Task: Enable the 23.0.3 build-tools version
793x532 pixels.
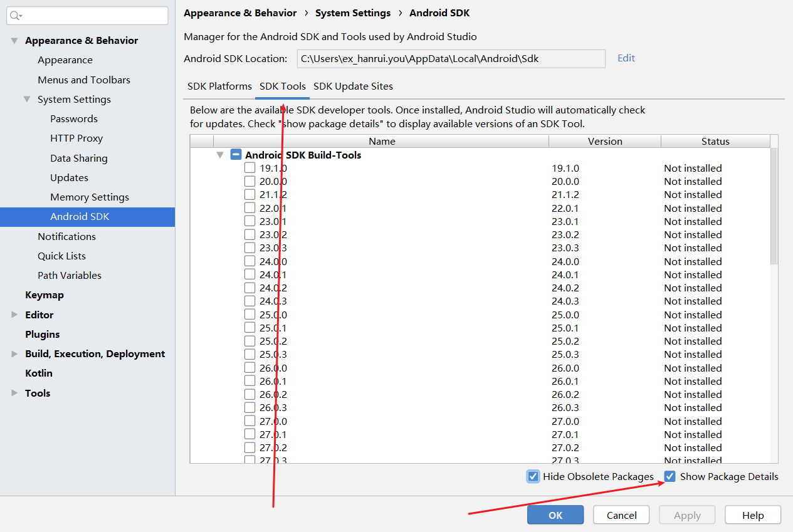Action: tap(250, 248)
